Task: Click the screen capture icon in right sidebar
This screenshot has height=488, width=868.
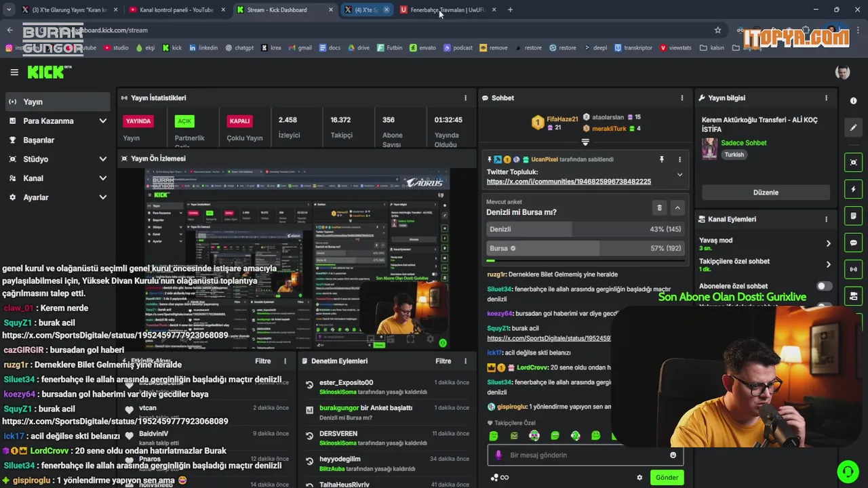Action: click(x=853, y=162)
